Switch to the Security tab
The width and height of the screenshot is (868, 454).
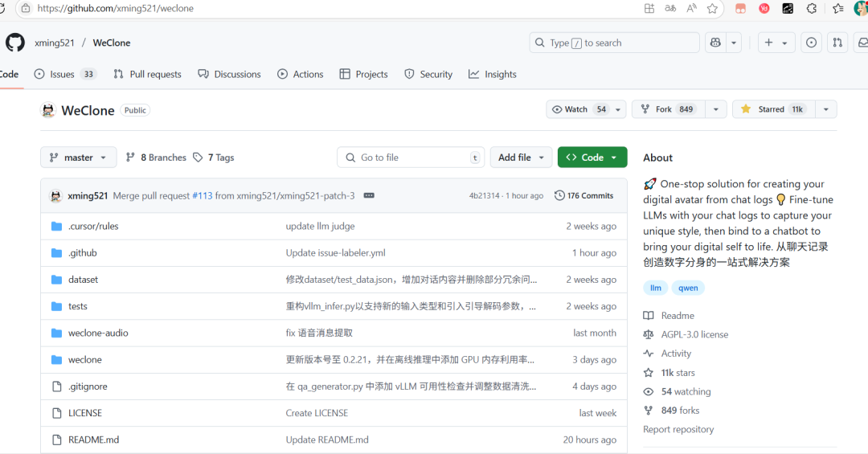point(428,74)
